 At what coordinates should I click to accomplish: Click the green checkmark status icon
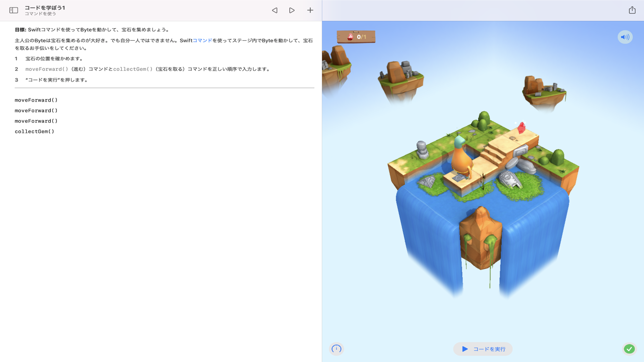(x=629, y=348)
